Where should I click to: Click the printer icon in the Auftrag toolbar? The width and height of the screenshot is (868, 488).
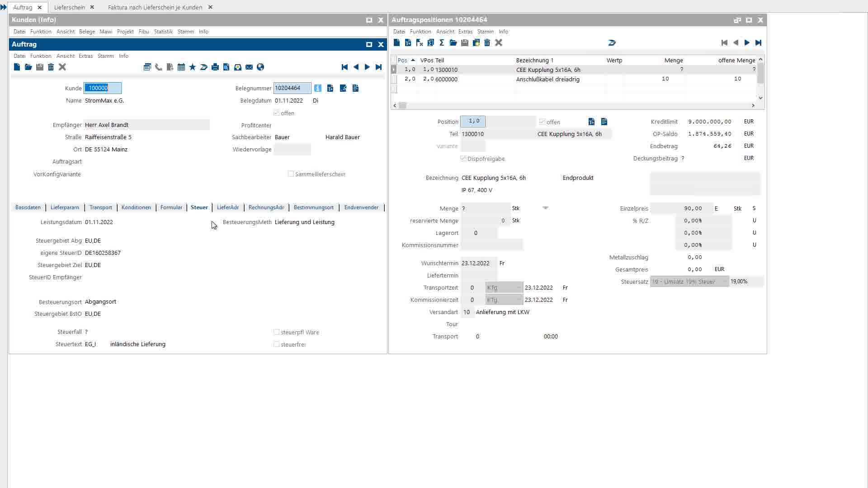pos(215,67)
